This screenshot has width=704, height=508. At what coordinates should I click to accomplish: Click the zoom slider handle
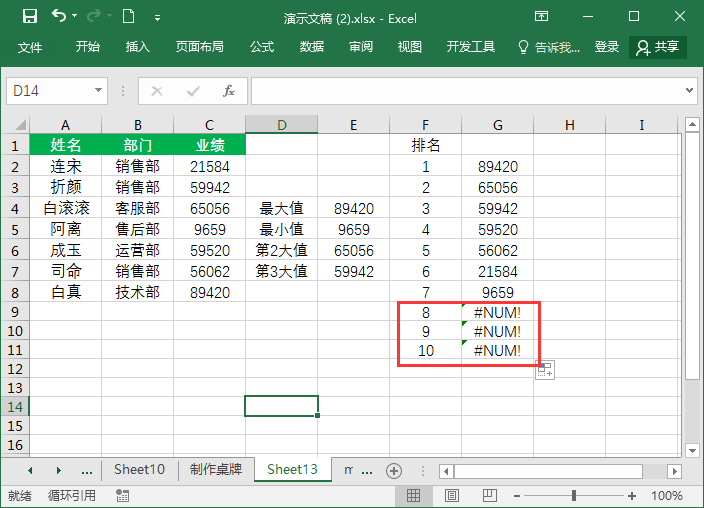point(574,495)
